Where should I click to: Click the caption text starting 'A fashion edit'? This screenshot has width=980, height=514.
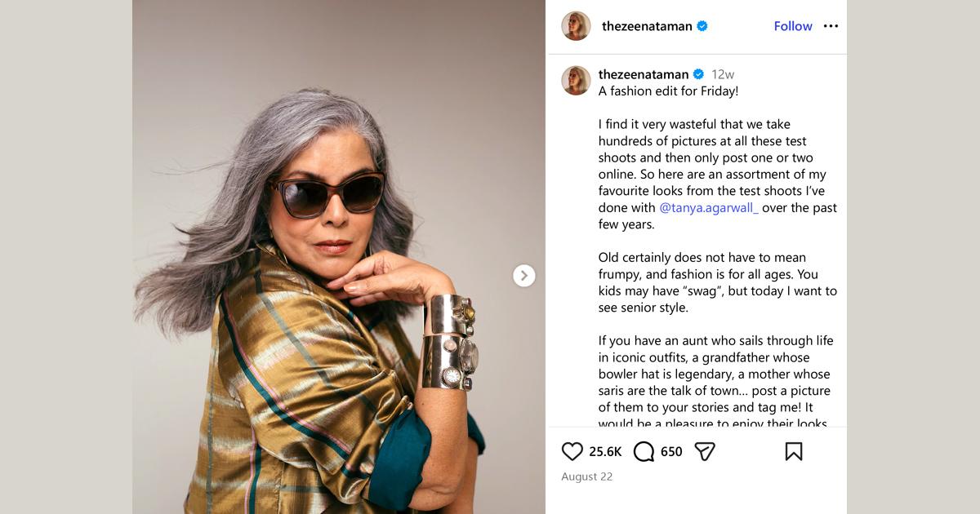point(668,91)
